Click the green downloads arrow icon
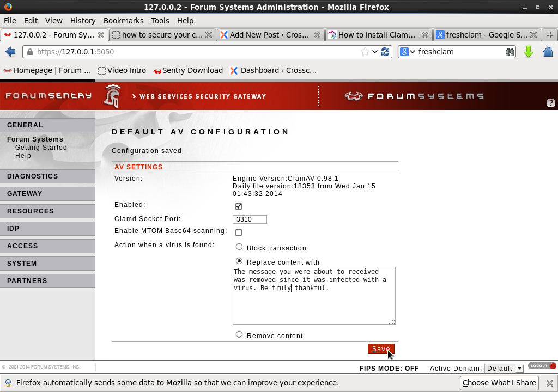Image resolution: width=558 pixels, height=392 pixels. point(529,52)
